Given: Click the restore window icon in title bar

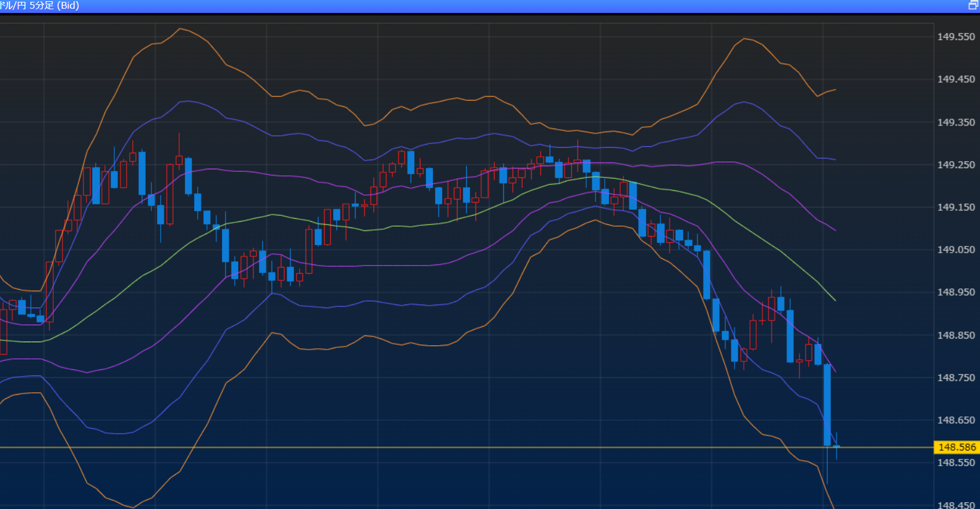Looking at the screenshot, I should click(973, 6).
